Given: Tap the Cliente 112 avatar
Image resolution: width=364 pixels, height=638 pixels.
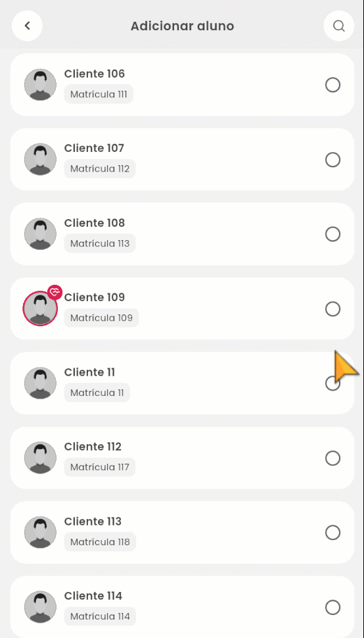Looking at the screenshot, I should (x=40, y=458).
